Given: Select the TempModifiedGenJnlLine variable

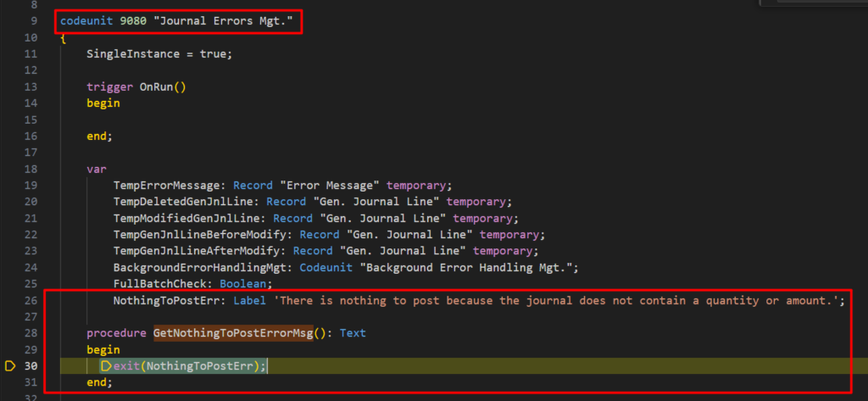Looking at the screenshot, I should coord(190,218).
